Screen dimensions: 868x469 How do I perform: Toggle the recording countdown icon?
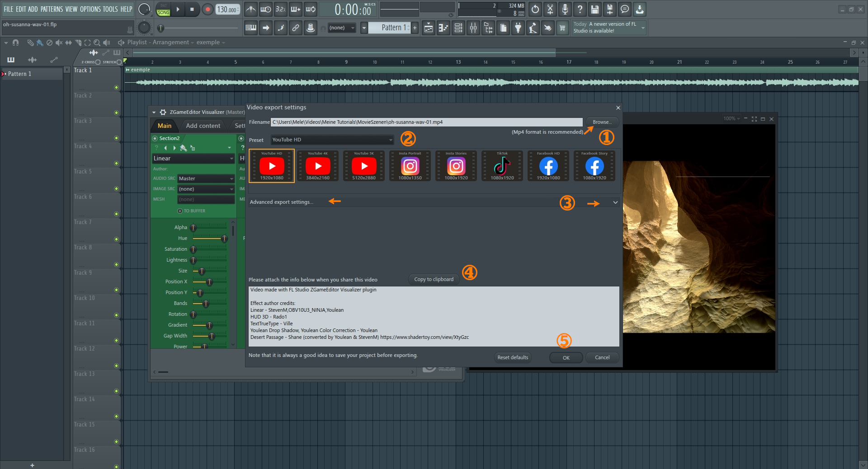(281, 9)
